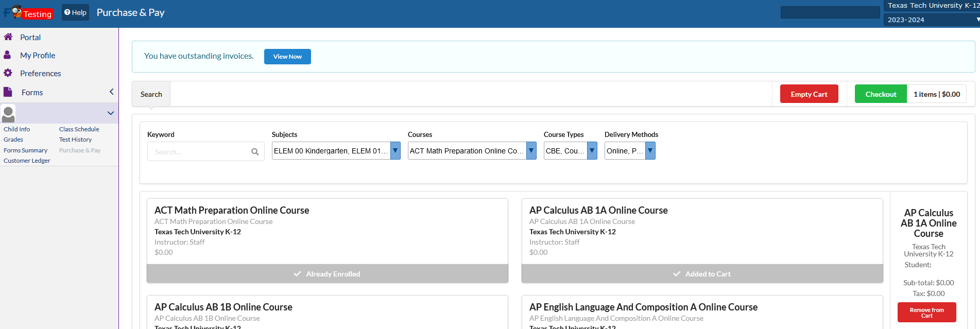Click Added to Cart on AP Calculus 1A
The image size is (980, 329).
pos(702,274)
